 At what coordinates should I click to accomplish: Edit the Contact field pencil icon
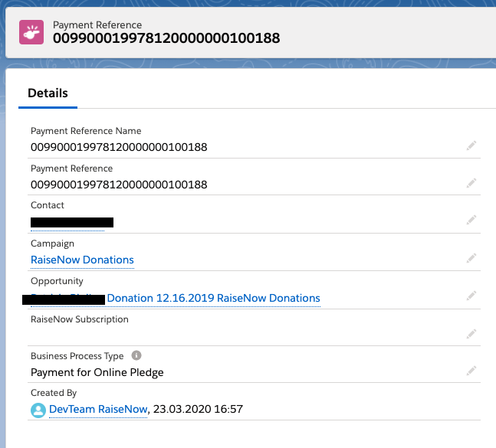click(x=471, y=220)
